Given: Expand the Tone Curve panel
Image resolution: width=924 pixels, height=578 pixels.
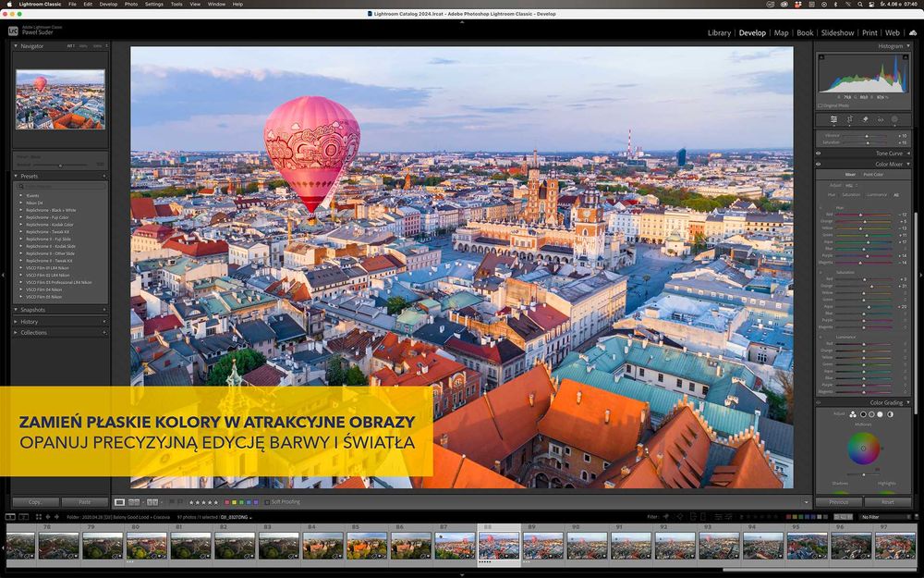Looking at the screenshot, I should [x=908, y=154].
